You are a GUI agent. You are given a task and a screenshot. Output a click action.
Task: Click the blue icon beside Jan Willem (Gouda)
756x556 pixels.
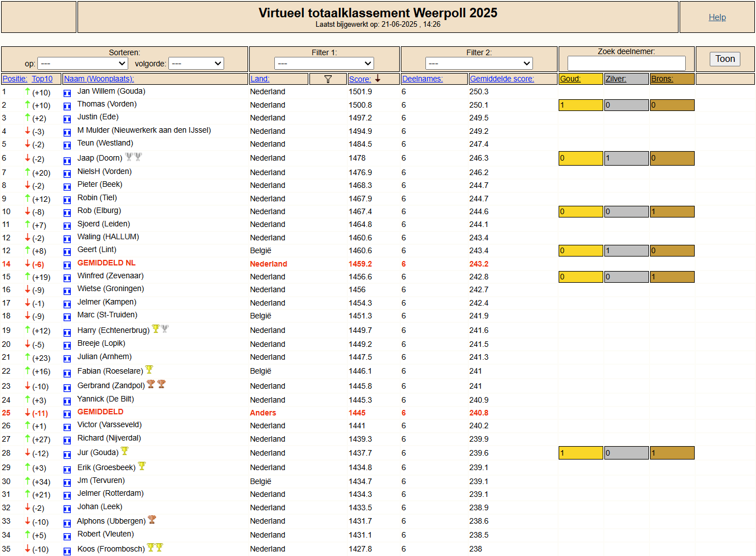tap(67, 93)
